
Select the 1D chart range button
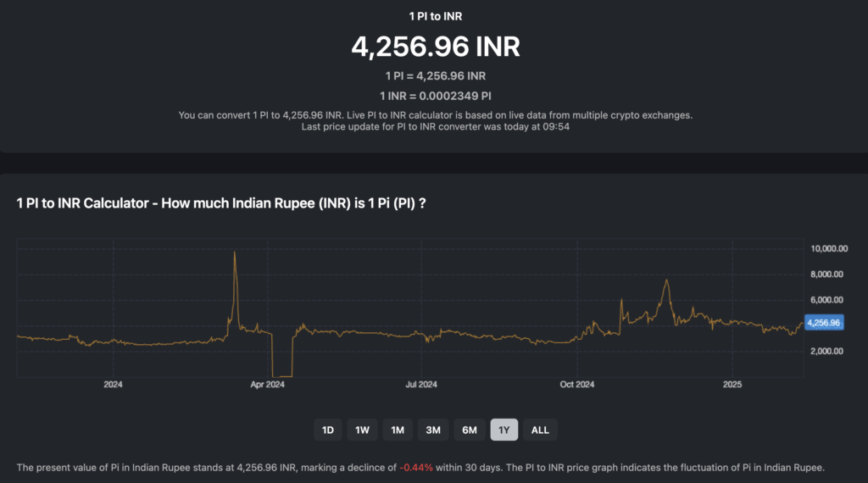point(328,430)
